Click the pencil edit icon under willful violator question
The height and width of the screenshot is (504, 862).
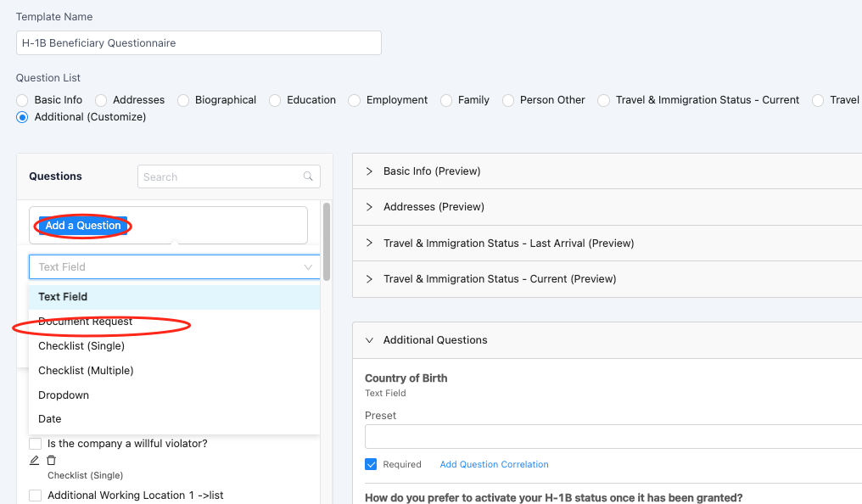[34, 460]
